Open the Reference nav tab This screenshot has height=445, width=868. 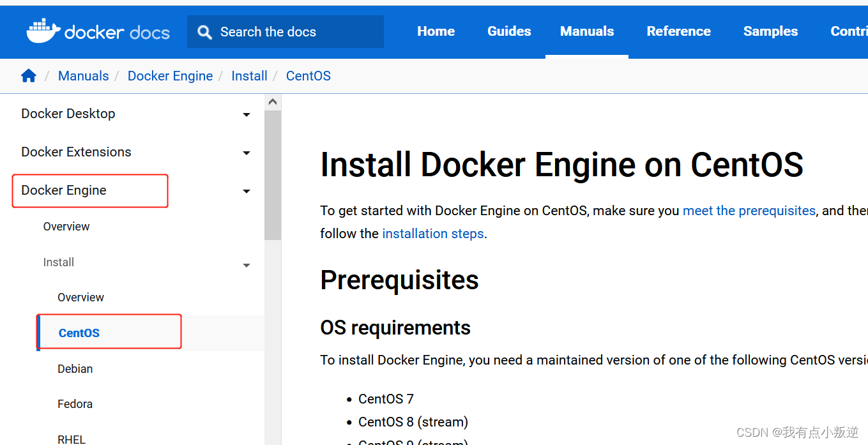click(x=679, y=31)
